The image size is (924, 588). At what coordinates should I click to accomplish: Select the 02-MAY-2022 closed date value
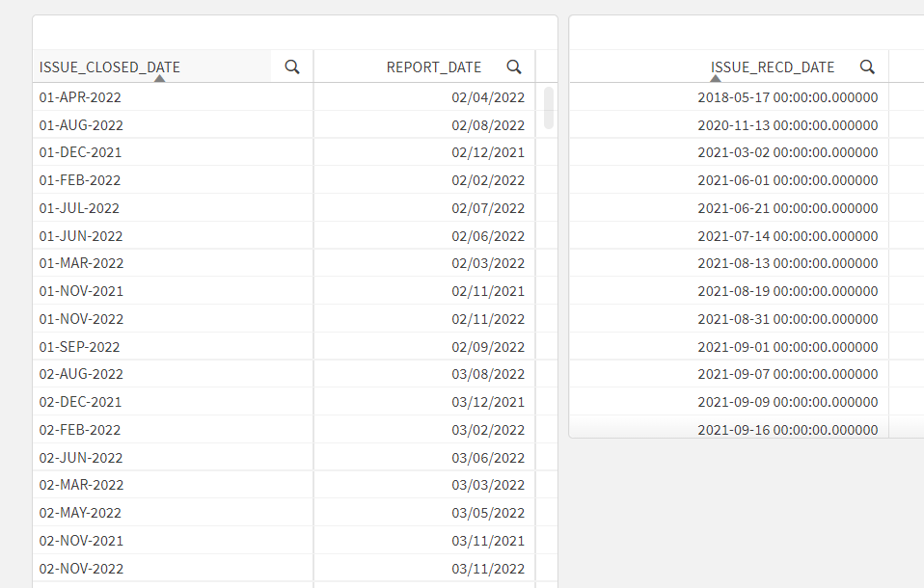pyautogui.click(x=81, y=513)
